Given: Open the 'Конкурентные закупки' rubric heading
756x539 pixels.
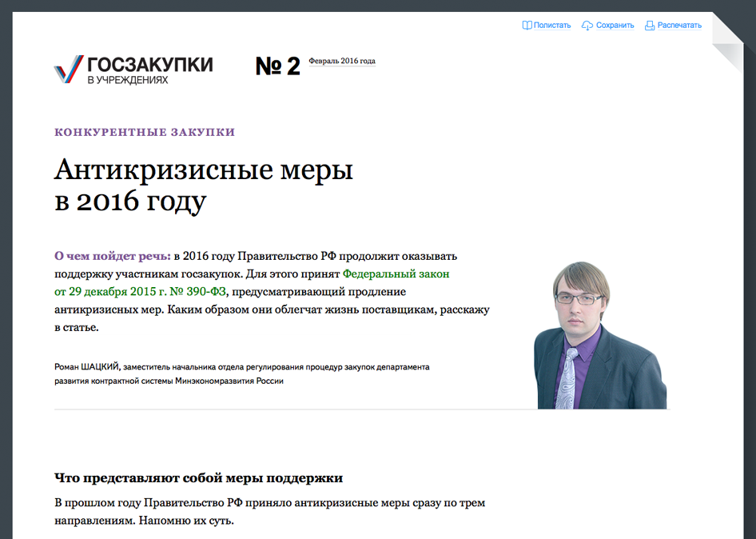Looking at the screenshot, I should point(145,132).
